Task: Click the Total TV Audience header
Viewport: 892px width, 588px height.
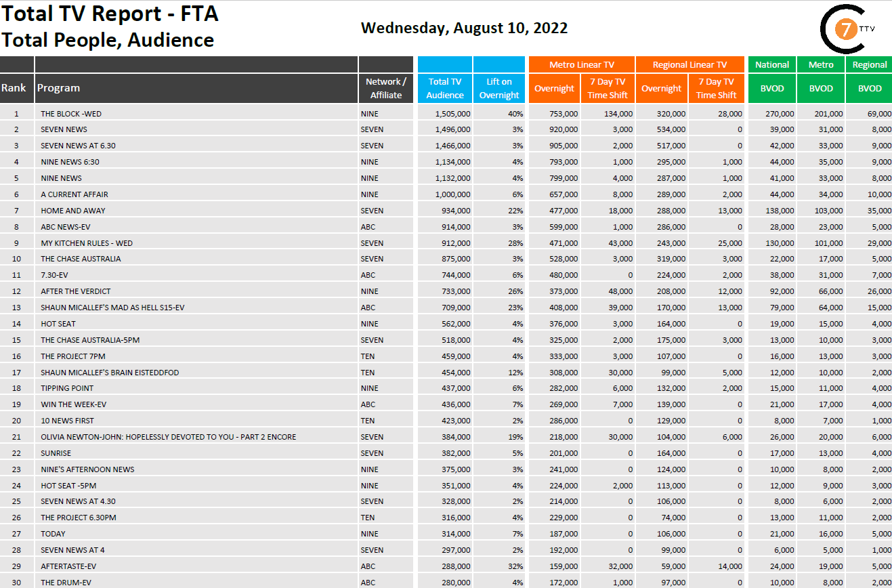Action: click(445, 88)
